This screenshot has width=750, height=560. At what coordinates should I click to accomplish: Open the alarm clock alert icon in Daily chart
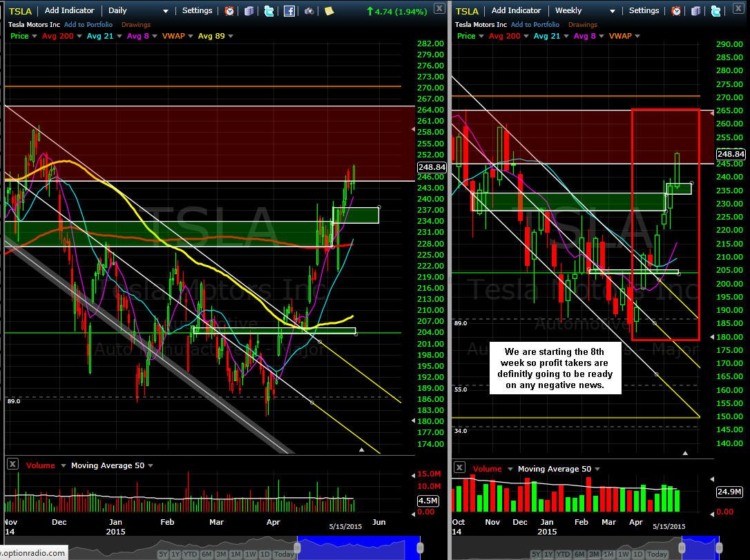tap(229, 11)
